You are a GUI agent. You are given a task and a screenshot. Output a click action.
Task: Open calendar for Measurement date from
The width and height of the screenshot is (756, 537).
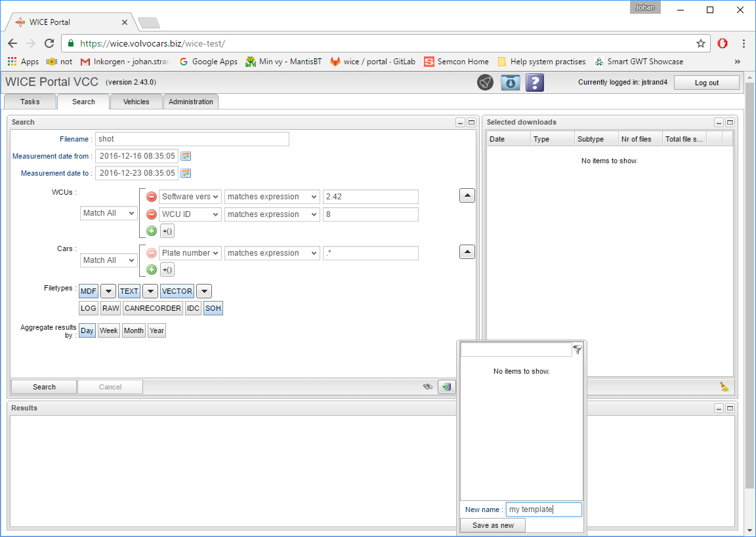coord(186,156)
